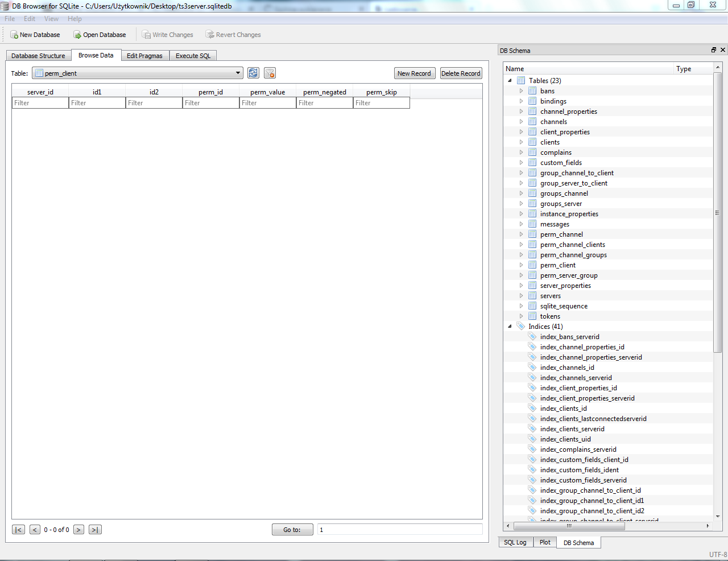Screen dimensions: 728x561
Task: Click the perm_skip filter field
Action: coord(382,103)
